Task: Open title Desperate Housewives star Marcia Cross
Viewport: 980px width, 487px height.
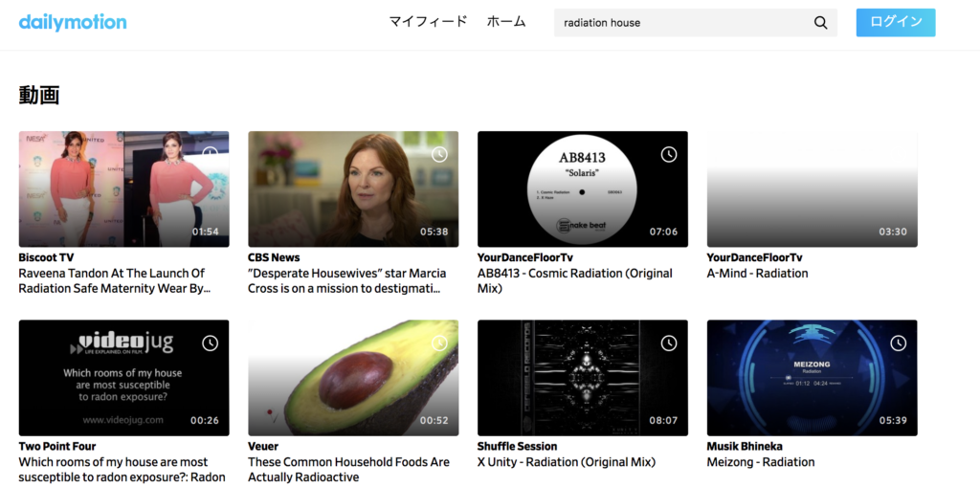Action: (x=346, y=280)
